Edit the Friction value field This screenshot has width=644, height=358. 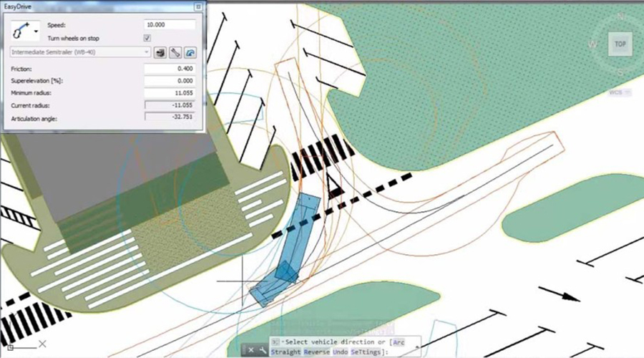[x=170, y=69]
